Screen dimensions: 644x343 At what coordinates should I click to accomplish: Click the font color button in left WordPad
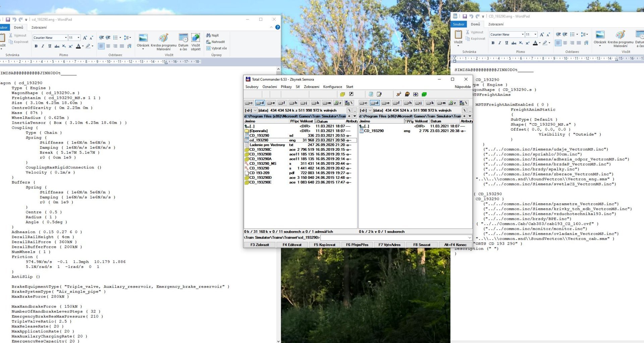78,46
